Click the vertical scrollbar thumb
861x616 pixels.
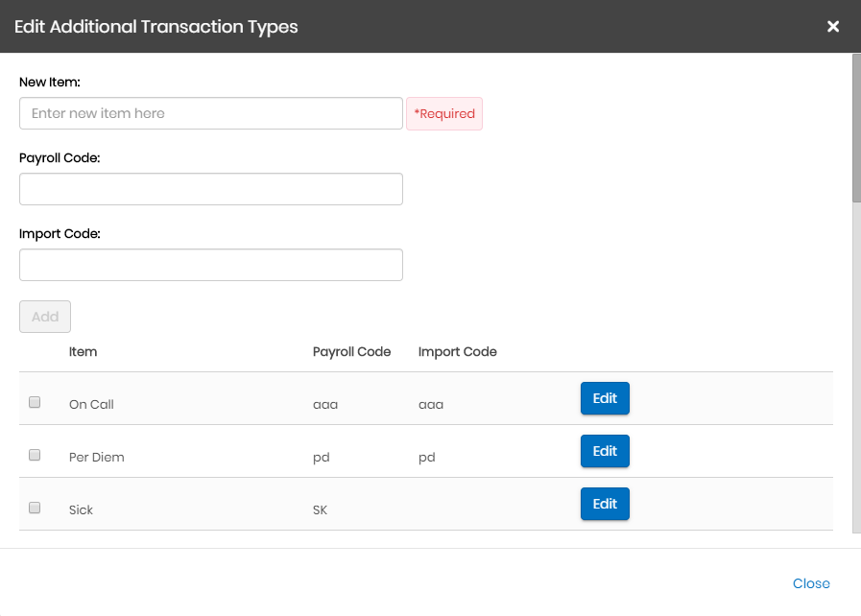pos(856,127)
